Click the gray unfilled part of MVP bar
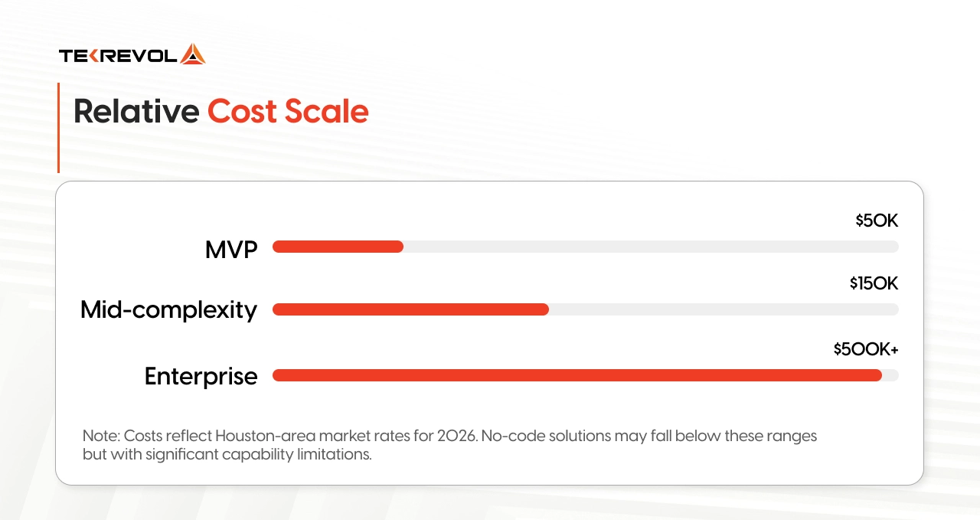The image size is (980, 520). (x=651, y=247)
